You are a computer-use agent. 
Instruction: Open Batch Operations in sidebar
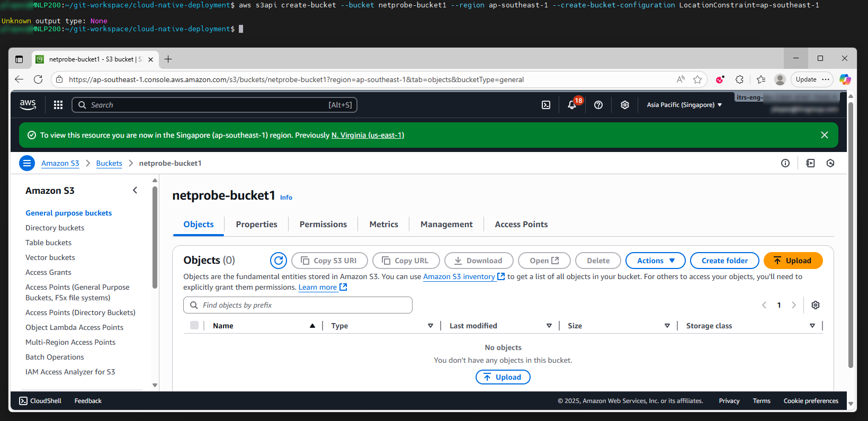55,357
